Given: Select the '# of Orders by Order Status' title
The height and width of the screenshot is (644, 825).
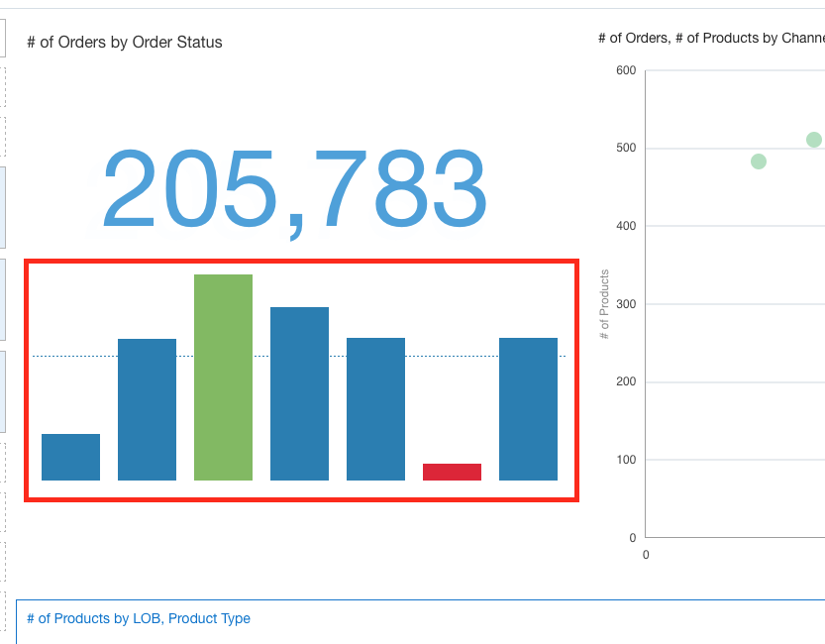Looking at the screenshot, I should pyautogui.click(x=125, y=42).
